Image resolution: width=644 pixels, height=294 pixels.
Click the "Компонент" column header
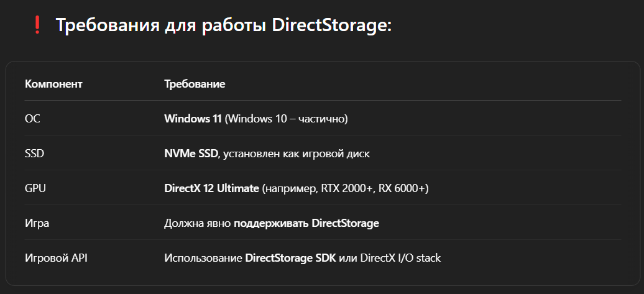click(53, 84)
